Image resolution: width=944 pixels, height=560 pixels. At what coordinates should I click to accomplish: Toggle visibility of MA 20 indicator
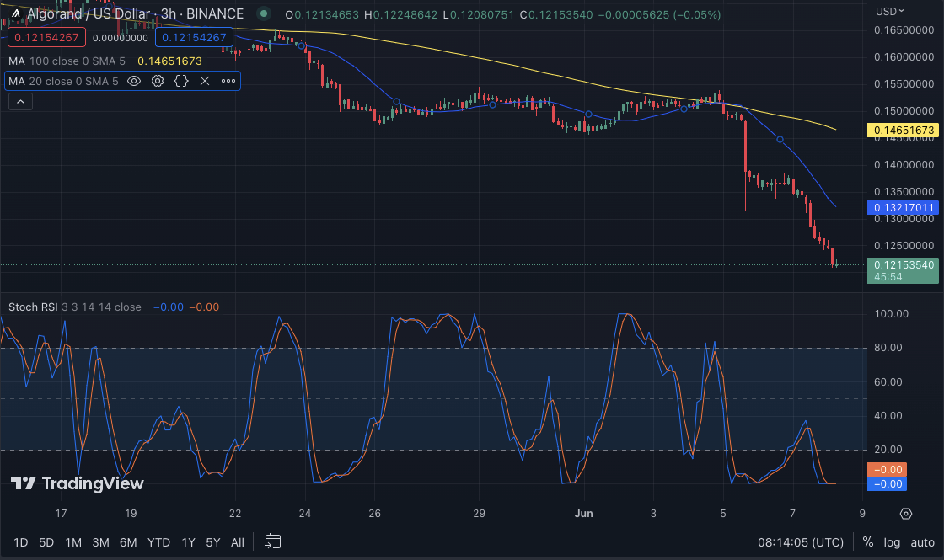(134, 81)
